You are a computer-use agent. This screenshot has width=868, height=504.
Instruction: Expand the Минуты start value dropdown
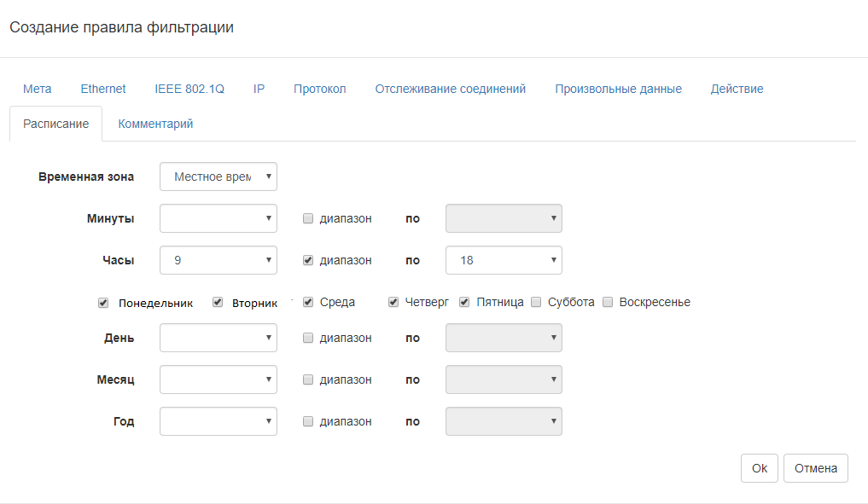pos(218,218)
